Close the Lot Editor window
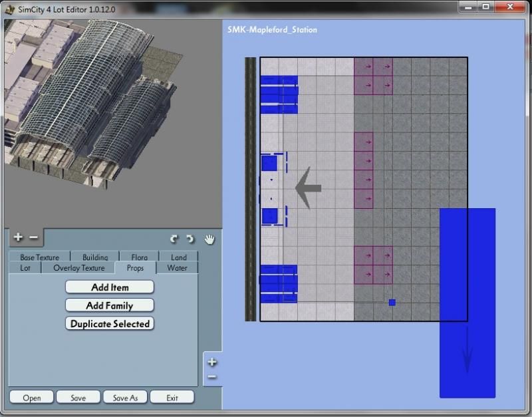 tap(510, 7)
